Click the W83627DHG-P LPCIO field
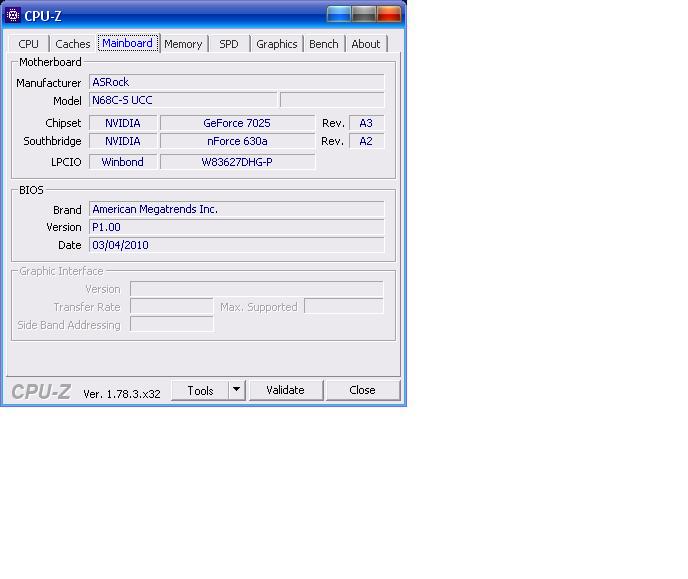The image size is (688, 579). click(x=237, y=162)
